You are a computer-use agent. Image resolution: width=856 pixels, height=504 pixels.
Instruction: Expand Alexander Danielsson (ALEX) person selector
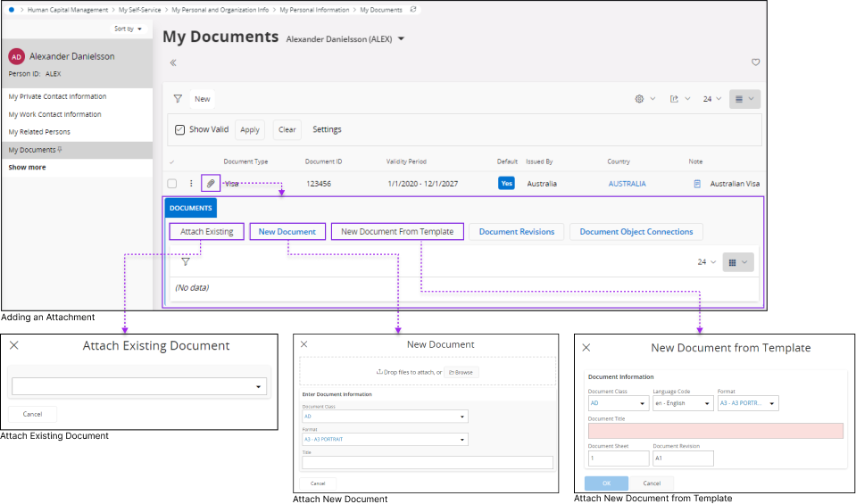click(x=402, y=39)
